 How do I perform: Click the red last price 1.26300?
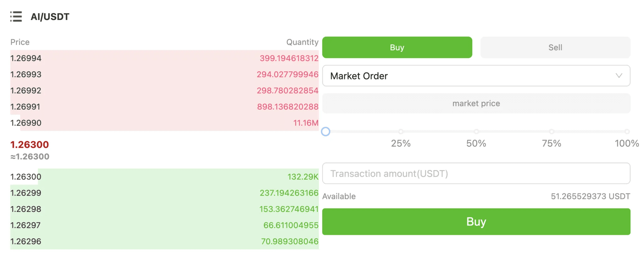(30, 144)
